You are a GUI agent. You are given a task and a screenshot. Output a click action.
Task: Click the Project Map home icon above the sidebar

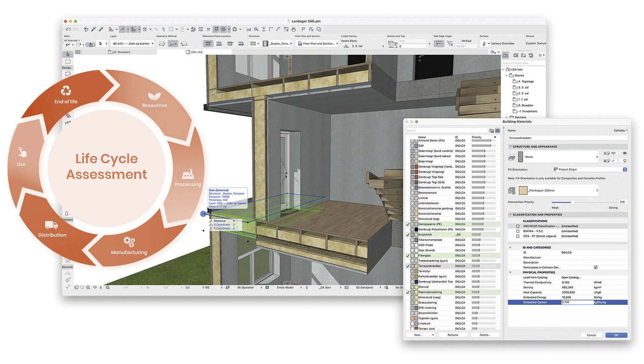point(505,55)
